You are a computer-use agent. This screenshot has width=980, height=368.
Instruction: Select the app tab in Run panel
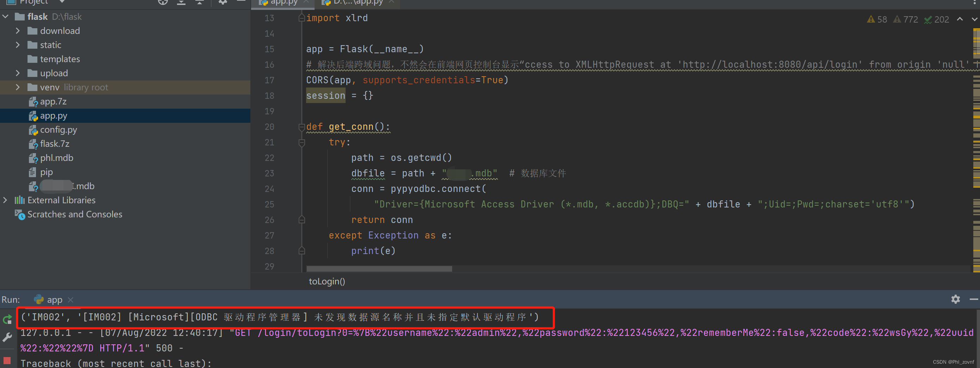click(x=54, y=300)
